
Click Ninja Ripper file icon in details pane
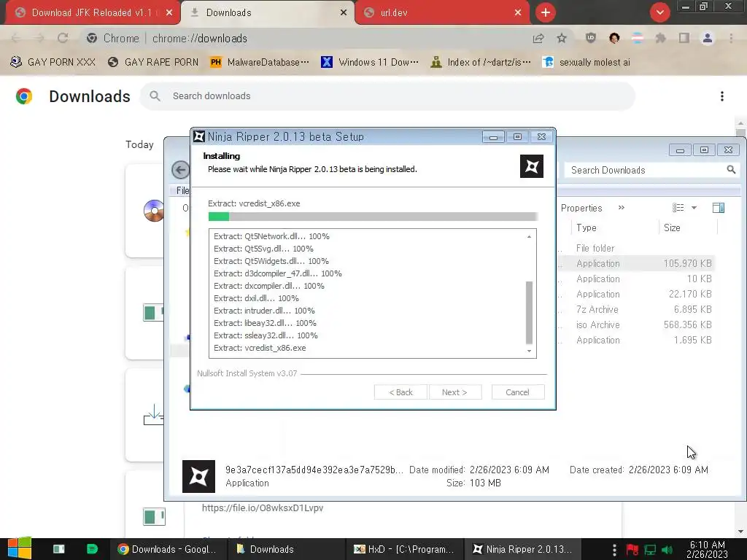[x=198, y=476]
